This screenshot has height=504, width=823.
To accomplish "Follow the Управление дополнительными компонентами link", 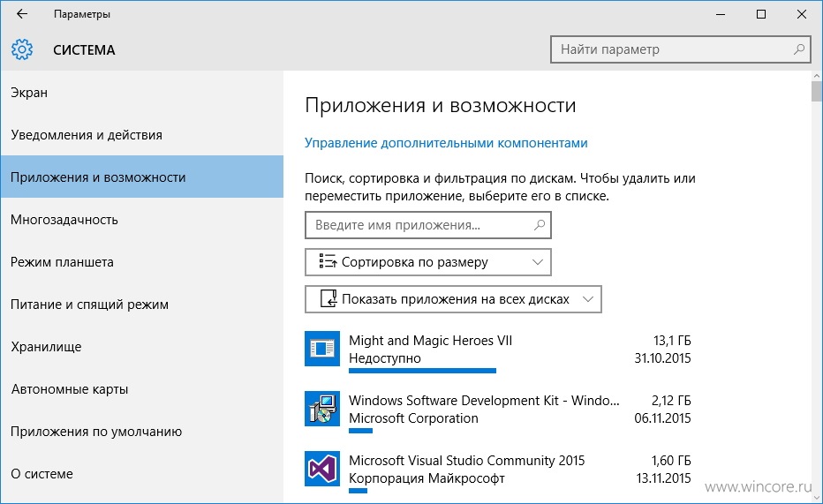I will 446,143.
